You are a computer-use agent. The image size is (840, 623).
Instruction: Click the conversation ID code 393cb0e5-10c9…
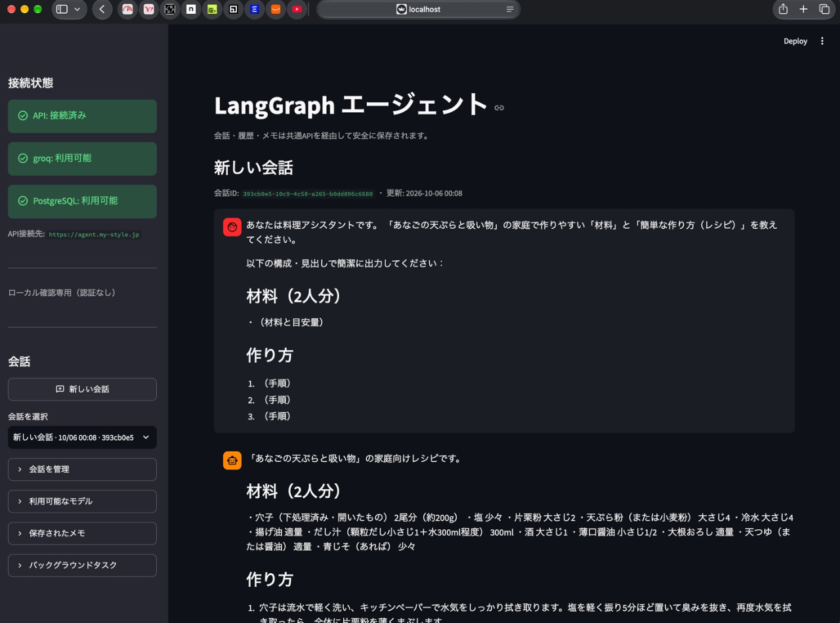(308, 194)
